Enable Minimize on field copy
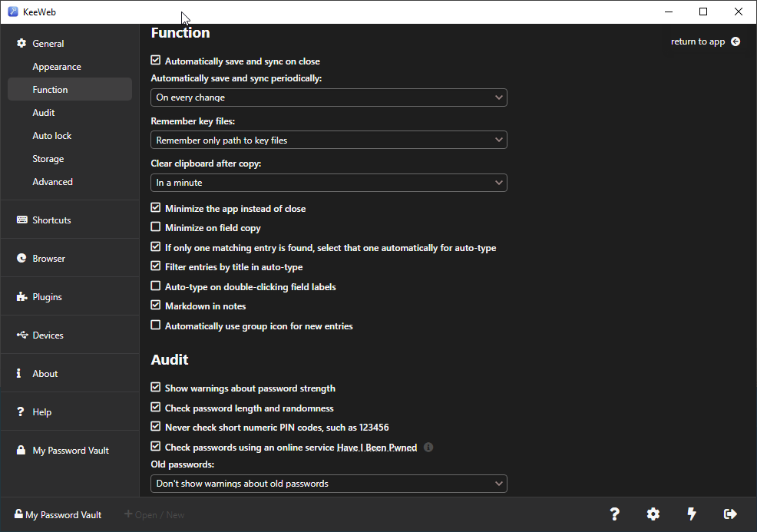 pos(155,227)
